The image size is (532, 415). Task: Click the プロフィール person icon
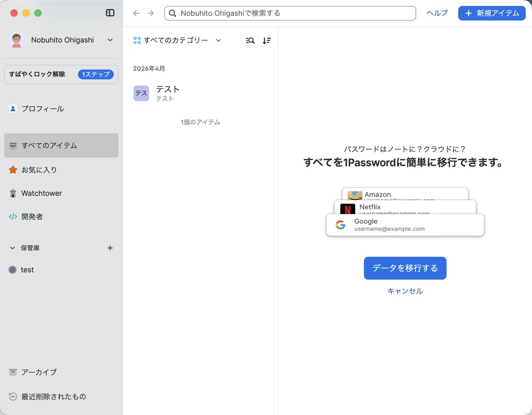(x=13, y=109)
